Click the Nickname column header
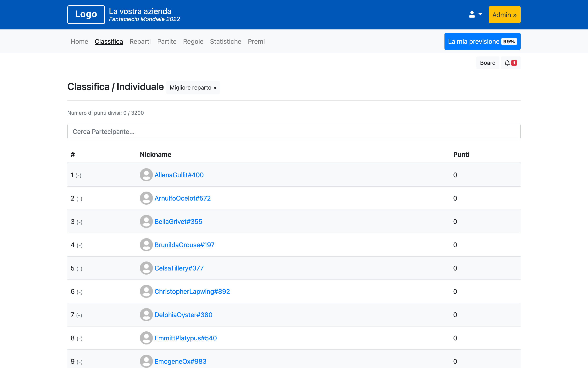Image resolution: width=588 pixels, height=368 pixels. (x=156, y=154)
